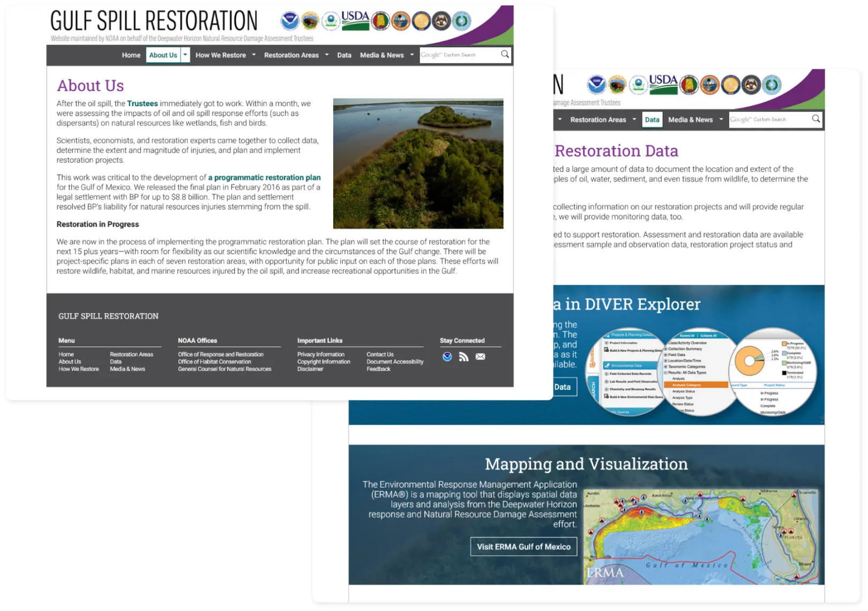This screenshot has width=868, height=611.
Task: Click the search magnifier on the About Us page
Action: pyautogui.click(x=505, y=55)
